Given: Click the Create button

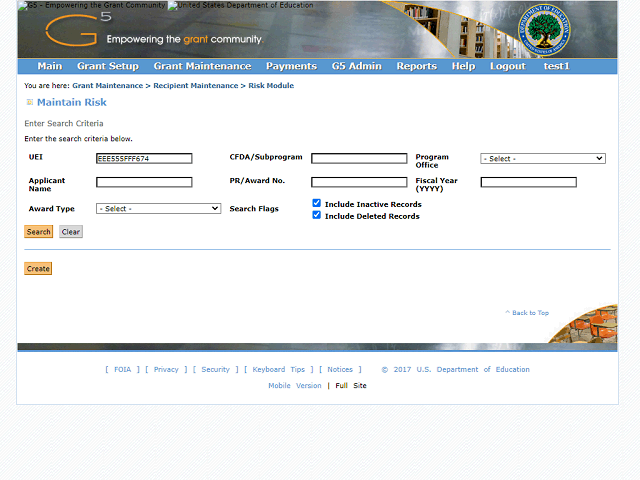Looking at the screenshot, I should pyautogui.click(x=38, y=269).
